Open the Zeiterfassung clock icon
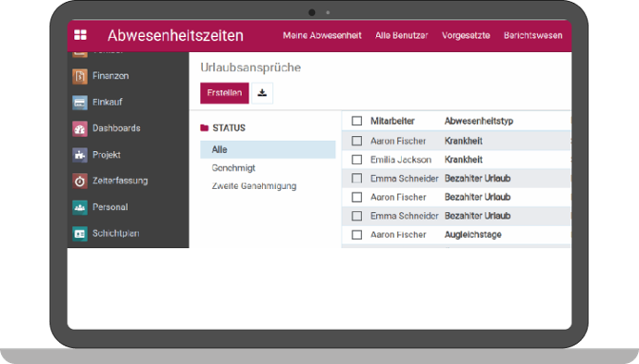The image size is (639, 364). point(80,181)
